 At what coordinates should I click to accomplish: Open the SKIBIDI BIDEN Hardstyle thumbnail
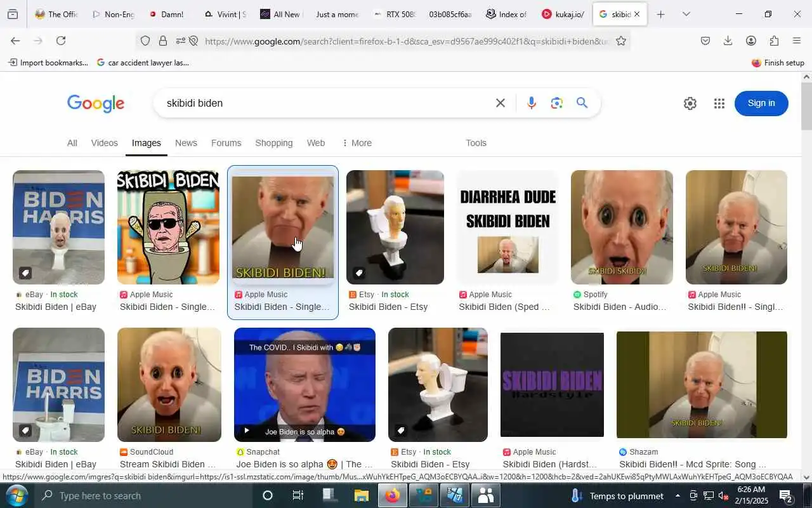point(552,385)
